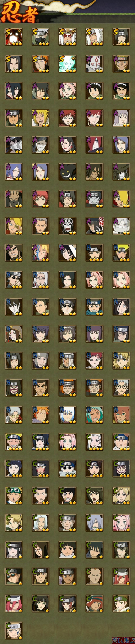Choose the S-rank glowing cyan ninja icon

coord(67,64)
